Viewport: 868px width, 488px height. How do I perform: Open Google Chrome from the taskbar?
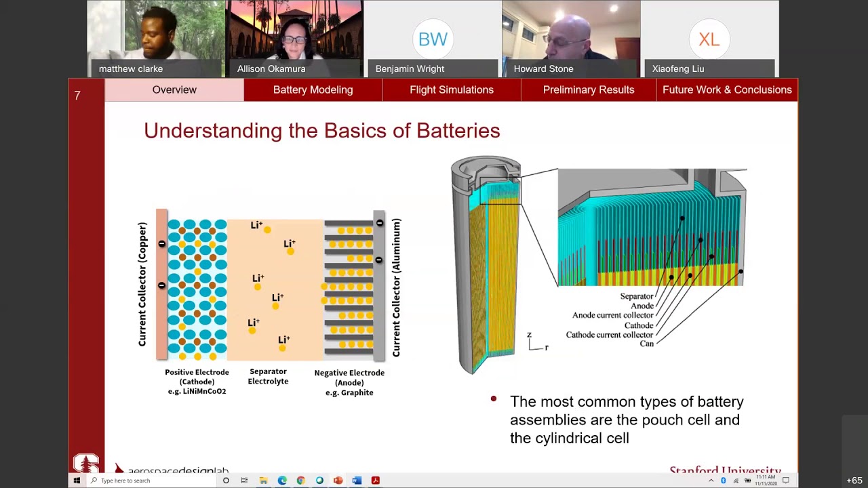coord(300,481)
